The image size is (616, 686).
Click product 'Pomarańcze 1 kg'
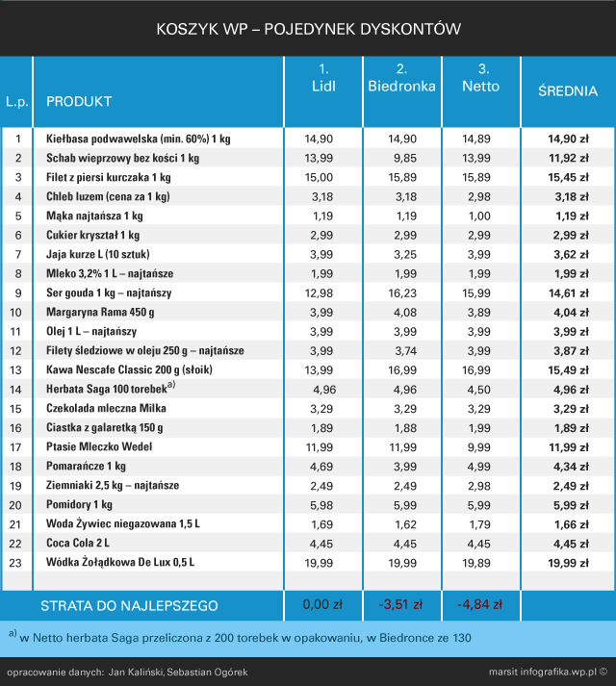coord(87,466)
